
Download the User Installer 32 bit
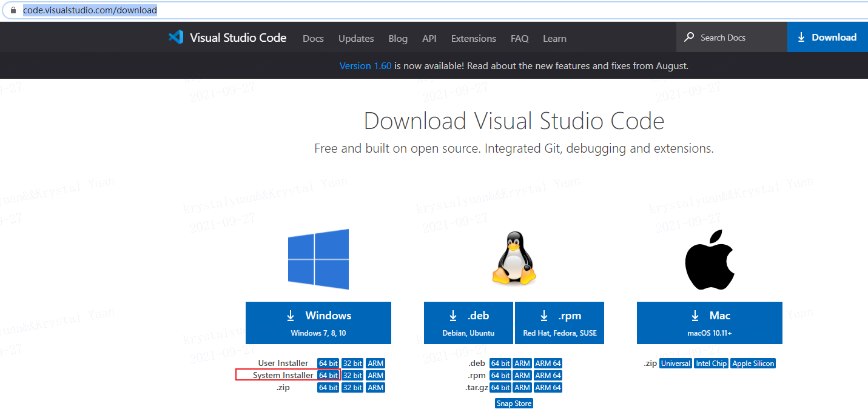[352, 364]
